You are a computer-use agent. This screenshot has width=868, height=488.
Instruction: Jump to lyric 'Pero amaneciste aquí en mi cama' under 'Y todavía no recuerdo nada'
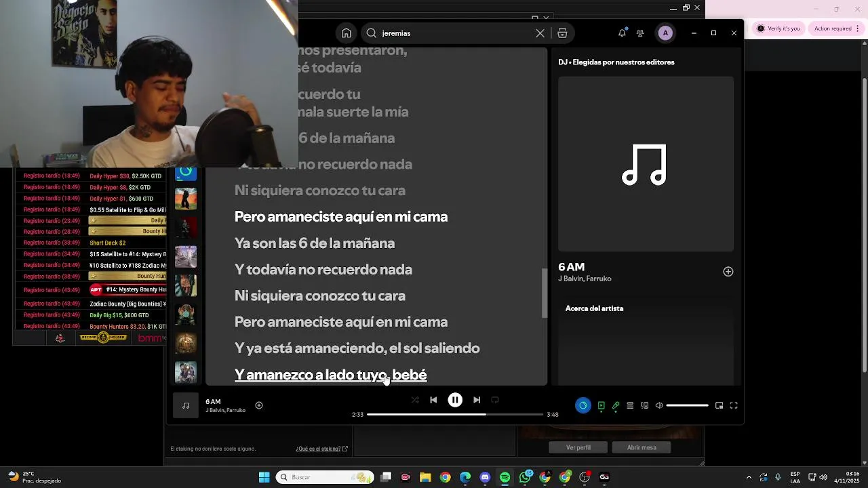(341, 322)
